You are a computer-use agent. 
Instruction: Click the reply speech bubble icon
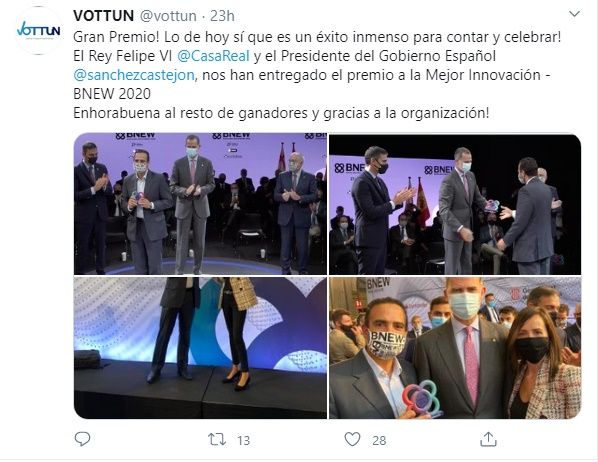click(x=82, y=439)
